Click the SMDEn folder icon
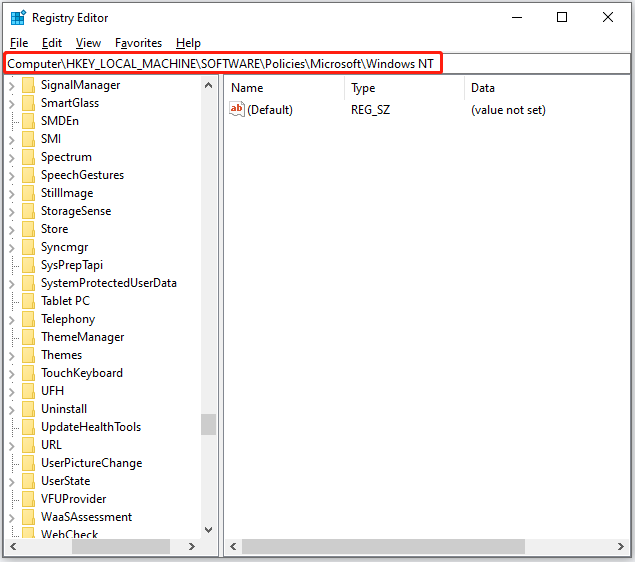Screen dimensions: 635x562 click(28, 121)
